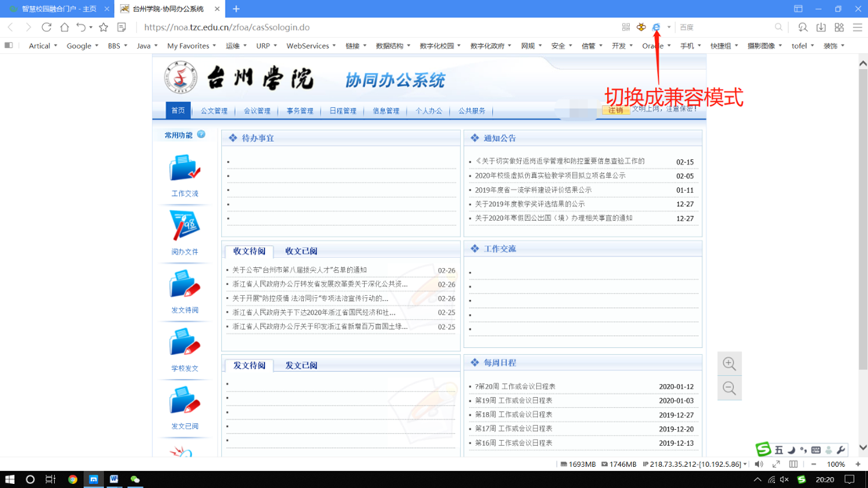The image size is (868, 488).
Task: Bookmark page with the star icon
Action: coord(103,27)
